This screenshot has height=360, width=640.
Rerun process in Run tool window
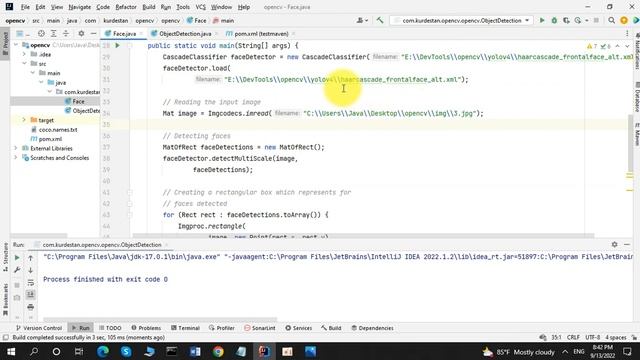pos(17,258)
